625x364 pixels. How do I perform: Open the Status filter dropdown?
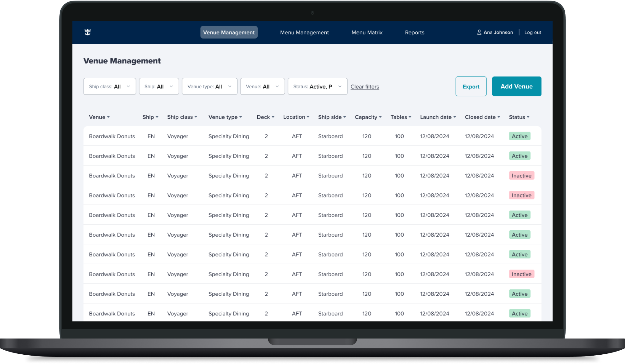[317, 86]
